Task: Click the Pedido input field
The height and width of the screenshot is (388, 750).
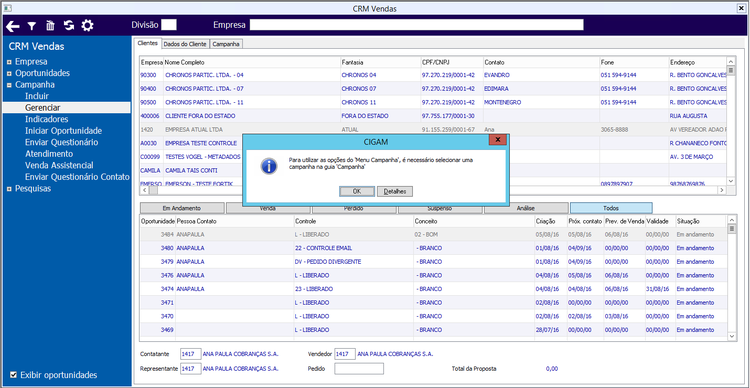Action: (359, 369)
